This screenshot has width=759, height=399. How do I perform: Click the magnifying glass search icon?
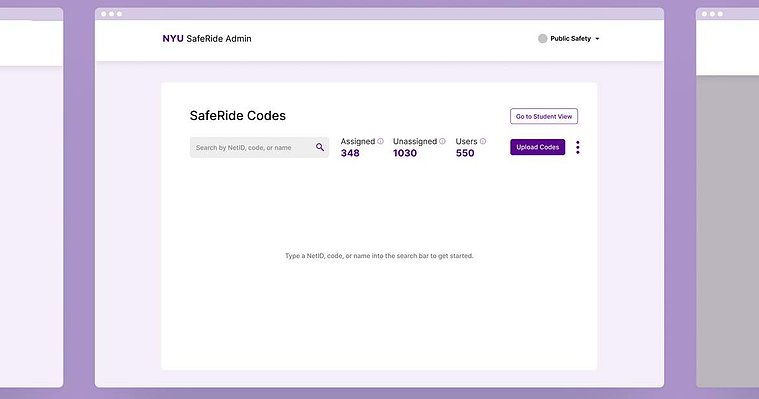click(x=320, y=147)
